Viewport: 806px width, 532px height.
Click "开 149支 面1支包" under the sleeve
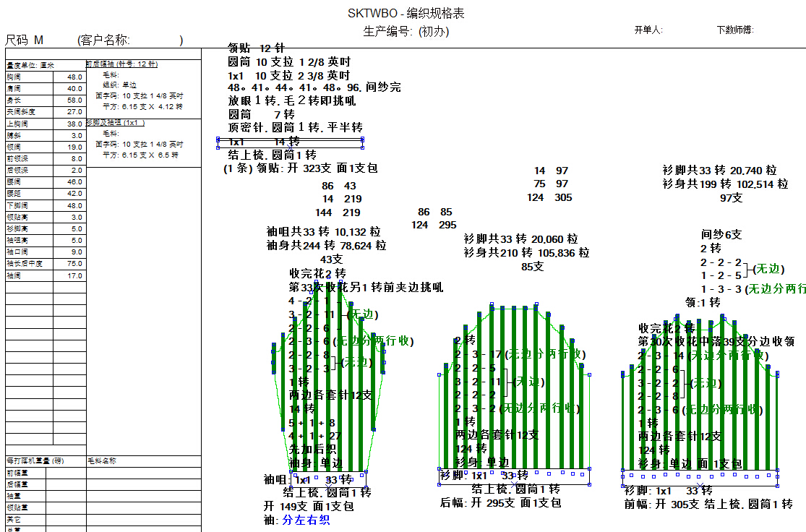(x=309, y=506)
